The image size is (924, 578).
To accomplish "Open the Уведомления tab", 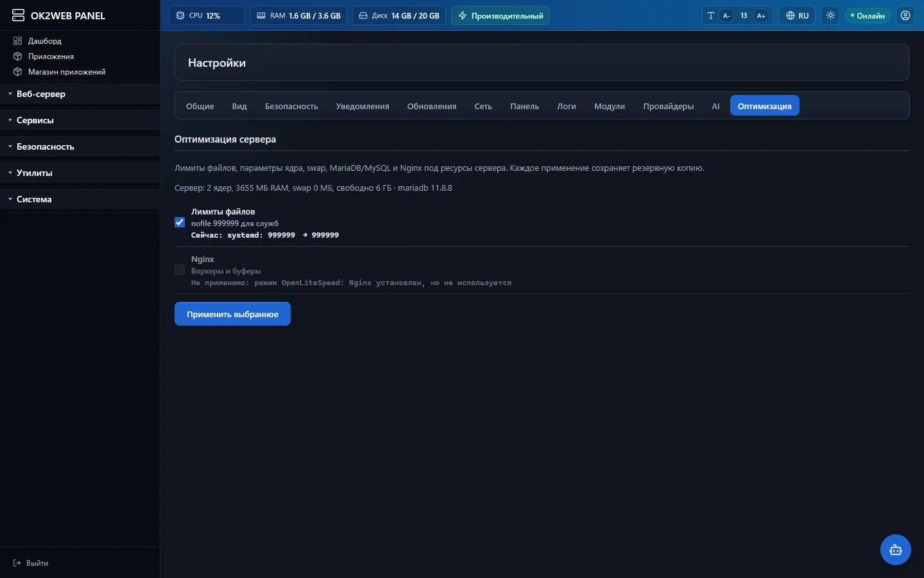I will (363, 106).
